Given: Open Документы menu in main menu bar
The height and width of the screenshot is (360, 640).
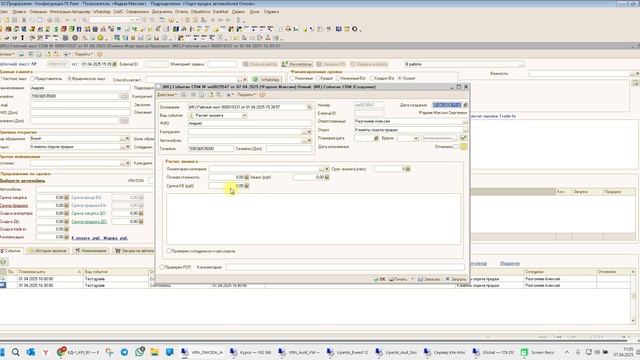Looking at the screenshot, I should [162, 12].
